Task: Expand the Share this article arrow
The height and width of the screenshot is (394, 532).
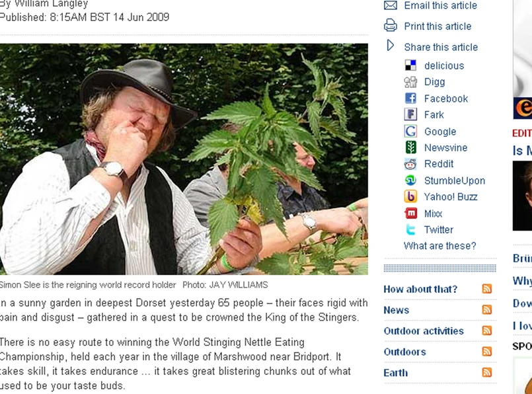Action: pos(391,46)
